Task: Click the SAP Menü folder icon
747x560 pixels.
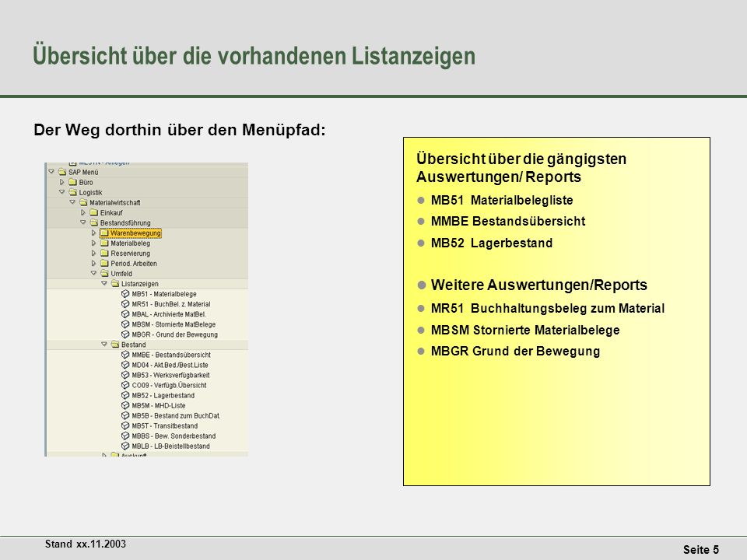Action: [62, 172]
